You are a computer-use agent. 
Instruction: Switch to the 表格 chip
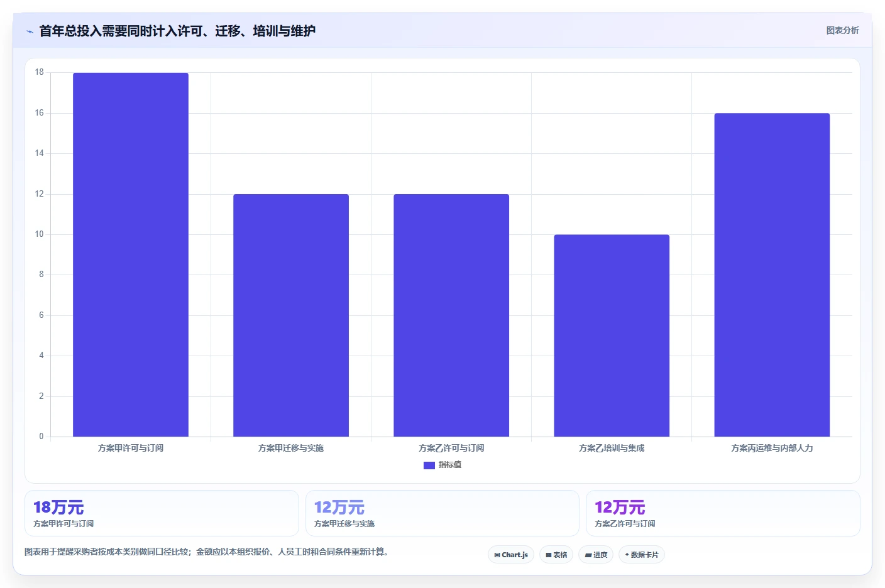point(556,555)
